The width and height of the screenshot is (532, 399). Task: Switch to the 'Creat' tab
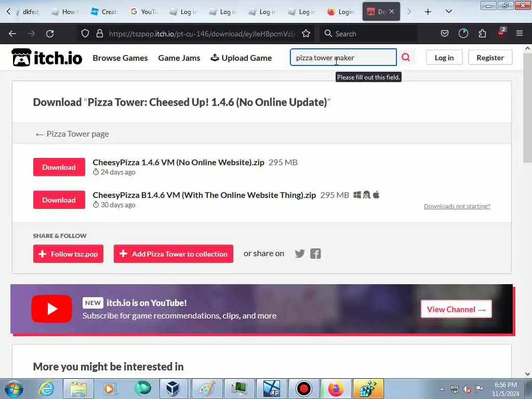[104, 12]
